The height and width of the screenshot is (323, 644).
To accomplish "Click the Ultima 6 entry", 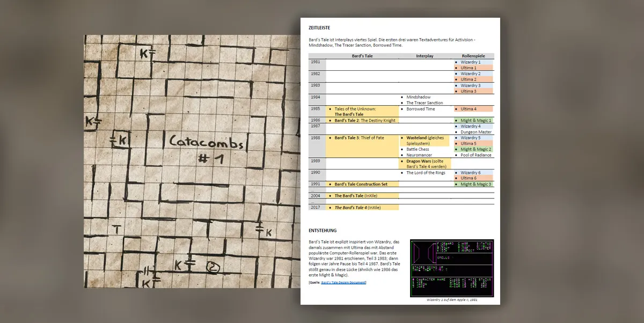I will [469, 179].
